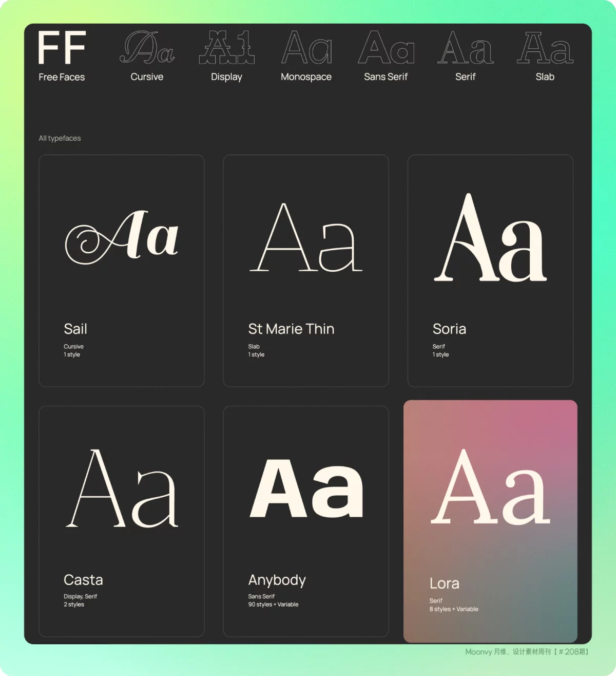Select the Cursive category icon
Viewport: 616px width, 676px height.
(147, 47)
